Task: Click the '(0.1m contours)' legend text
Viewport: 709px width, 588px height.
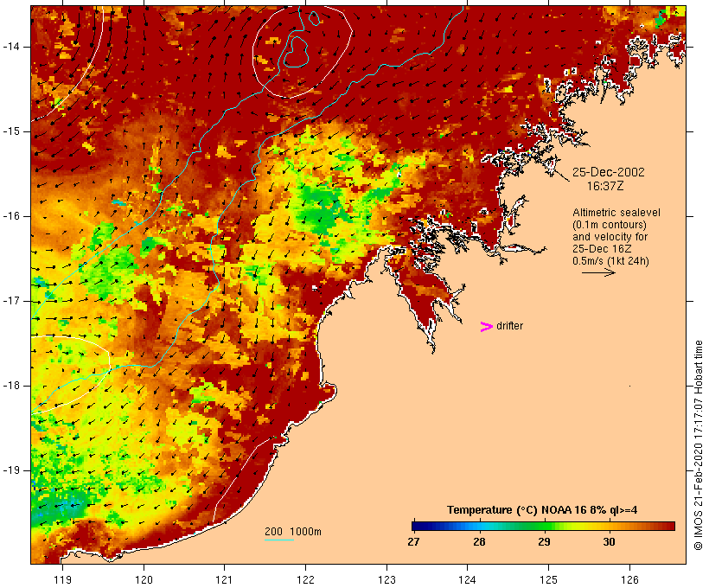Action: [x=610, y=225]
